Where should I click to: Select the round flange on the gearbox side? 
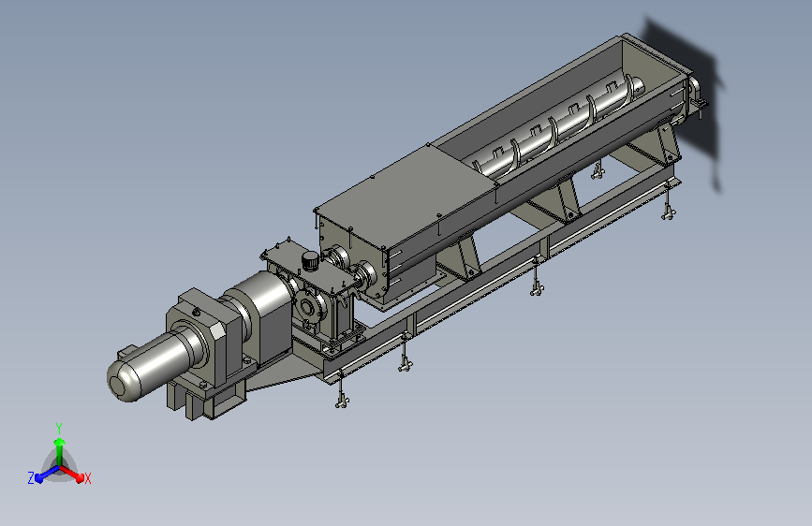[307, 308]
